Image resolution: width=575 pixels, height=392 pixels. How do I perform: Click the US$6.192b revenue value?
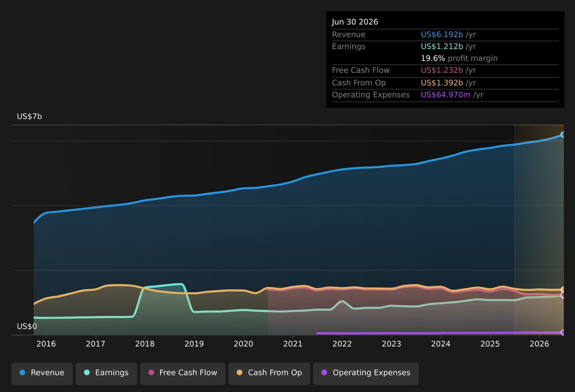click(x=442, y=35)
